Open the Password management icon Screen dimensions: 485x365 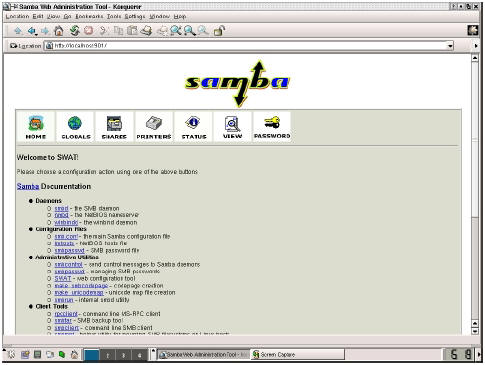click(272, 127)
